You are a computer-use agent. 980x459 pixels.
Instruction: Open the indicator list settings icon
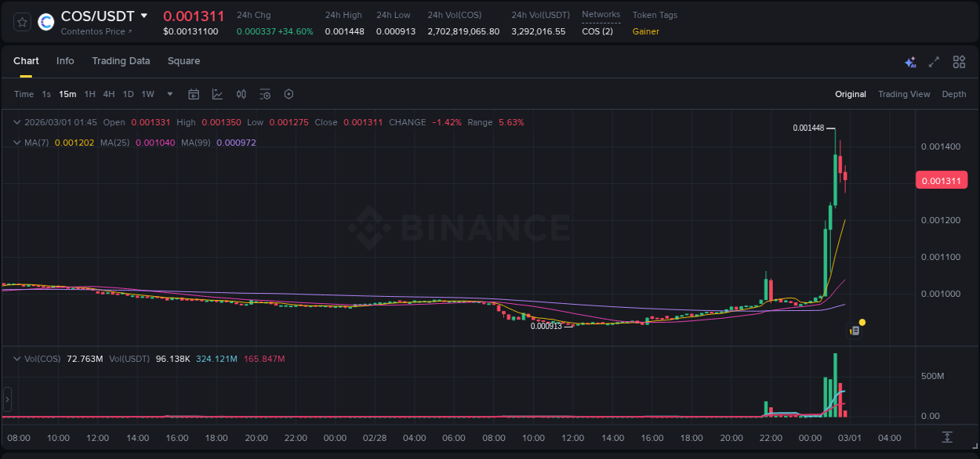point(265,94)
